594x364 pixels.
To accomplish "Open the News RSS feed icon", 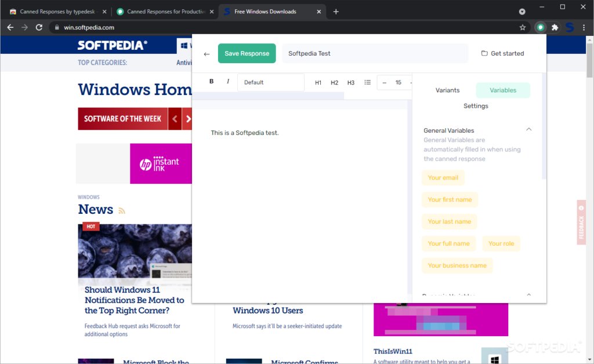I will coord(122,210).
